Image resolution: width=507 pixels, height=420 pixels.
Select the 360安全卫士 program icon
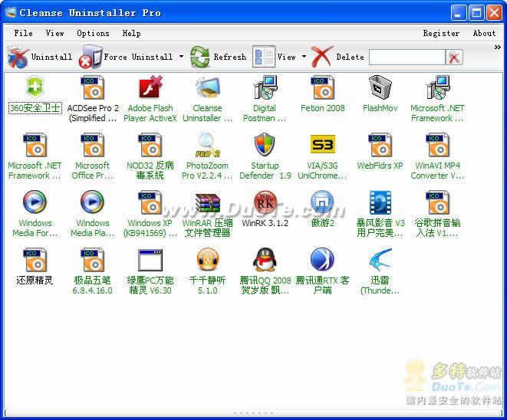35,87
